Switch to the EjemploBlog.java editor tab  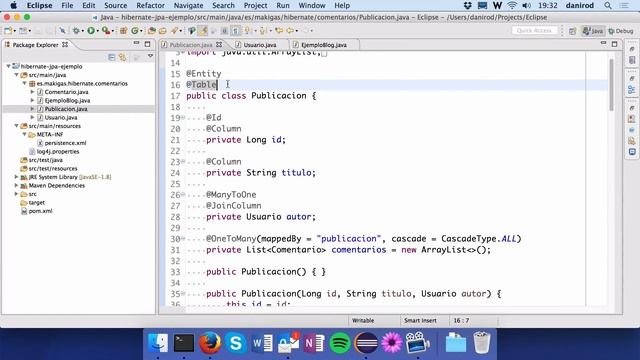click(324, 45)
